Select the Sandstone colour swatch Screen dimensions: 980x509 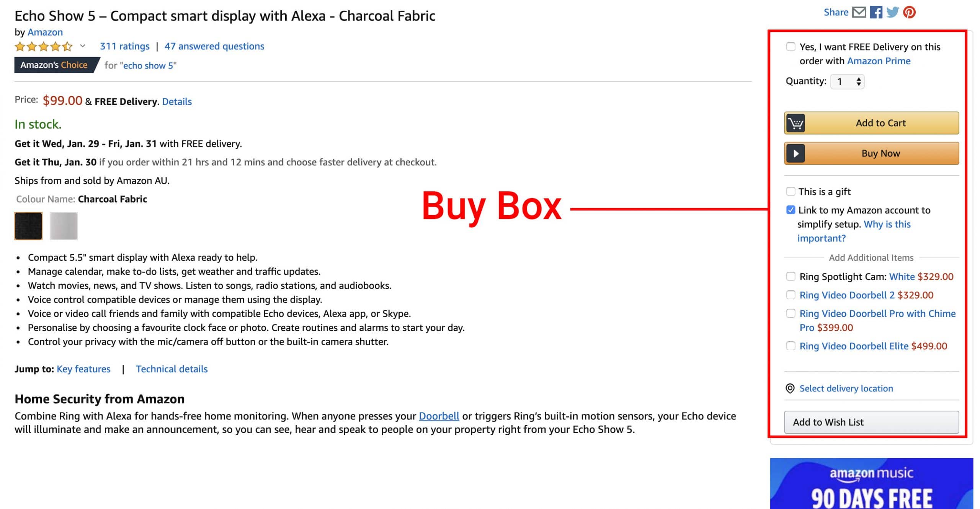pos(64,225)
